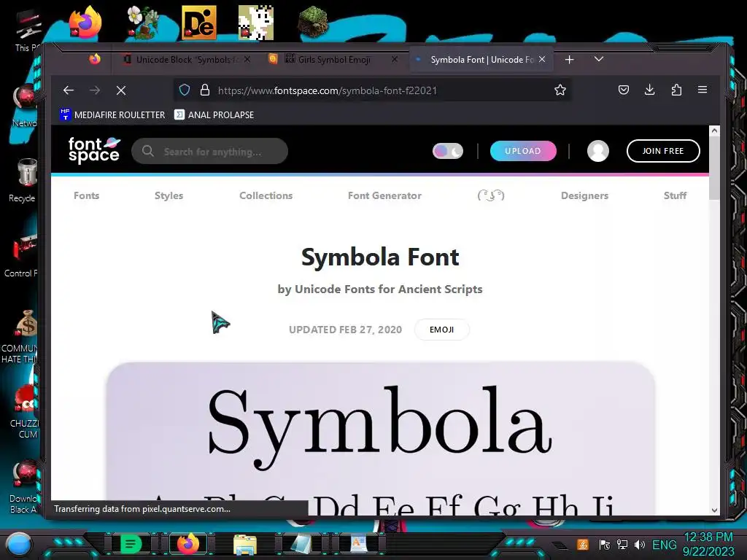Go back to the previous page

pyautogui.click(x=69, y=90)
